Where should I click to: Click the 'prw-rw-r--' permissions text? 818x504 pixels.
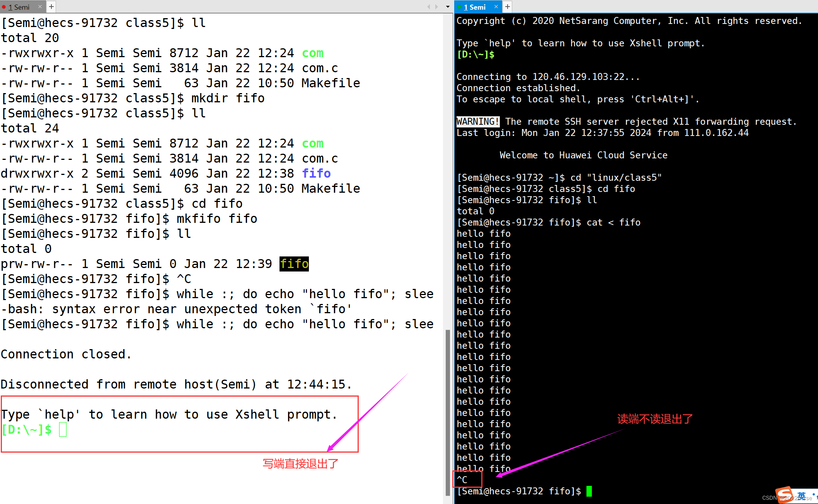pos(37,264)
